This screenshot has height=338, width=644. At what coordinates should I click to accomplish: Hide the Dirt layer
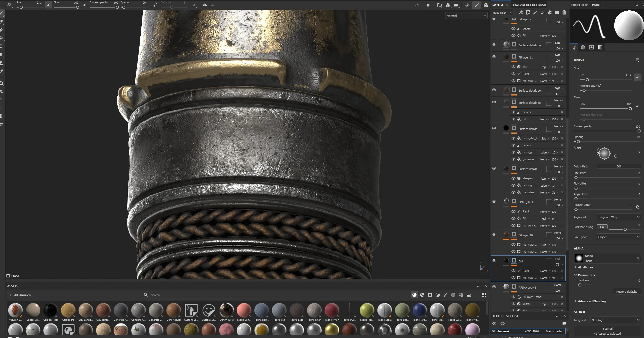click(494, 261)
